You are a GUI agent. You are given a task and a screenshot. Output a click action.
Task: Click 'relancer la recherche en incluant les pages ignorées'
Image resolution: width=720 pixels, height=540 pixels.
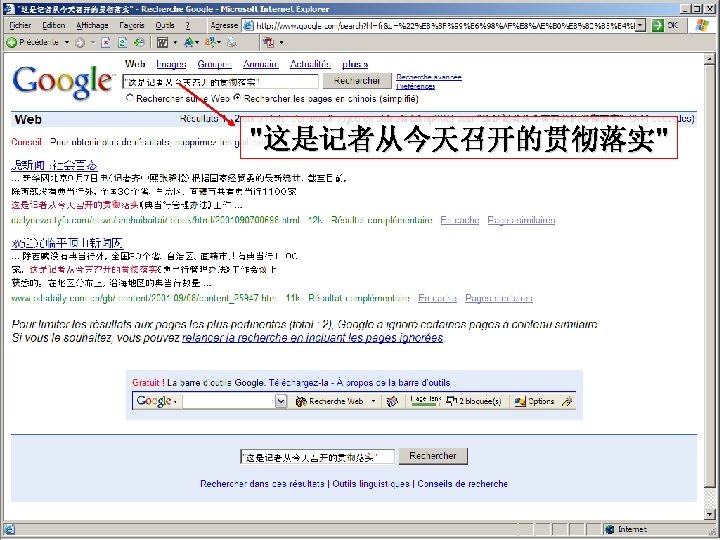tap(313, 338)
